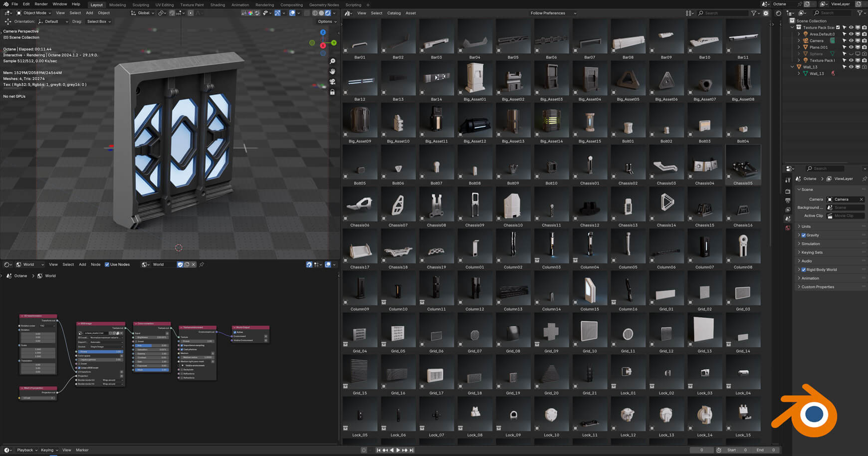
Task: Click the green Y axis on the navigation gizmo
Action: [334, 43]
